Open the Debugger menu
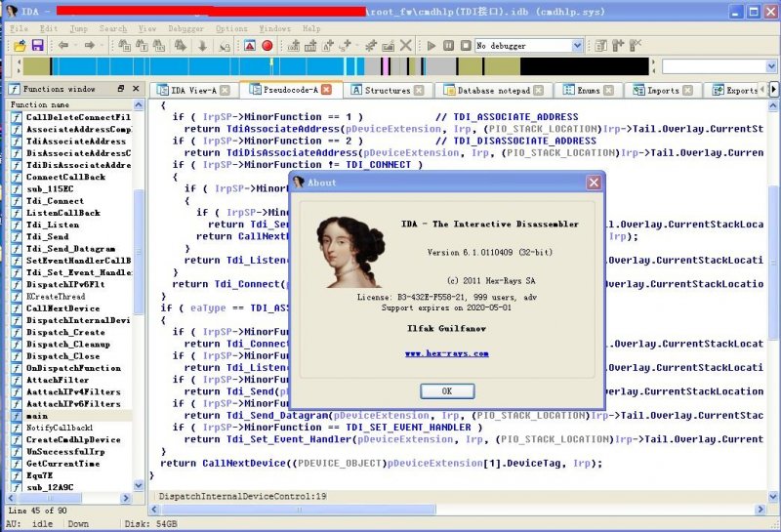781x532 pixels. [185, 28]
